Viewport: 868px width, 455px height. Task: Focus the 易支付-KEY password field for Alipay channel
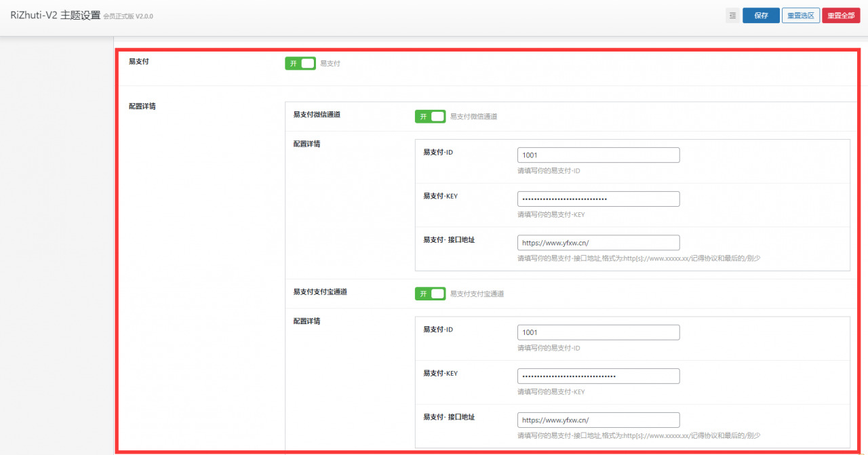pos(597,376)
